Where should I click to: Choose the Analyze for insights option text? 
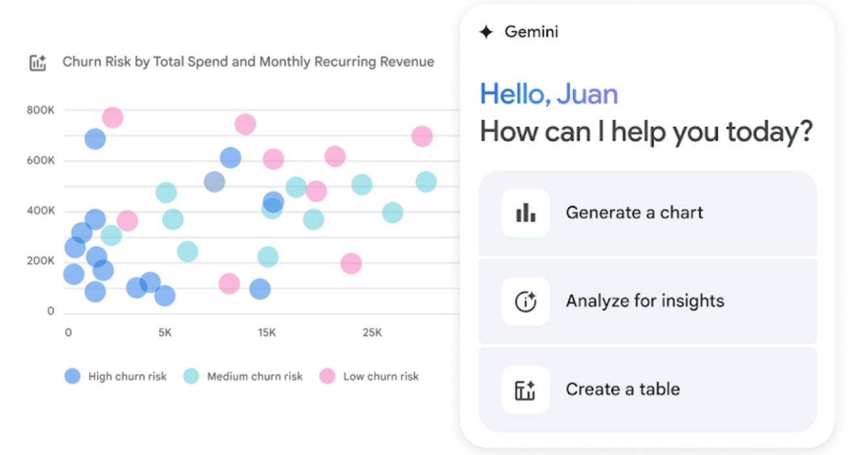[x=645, y=301]
